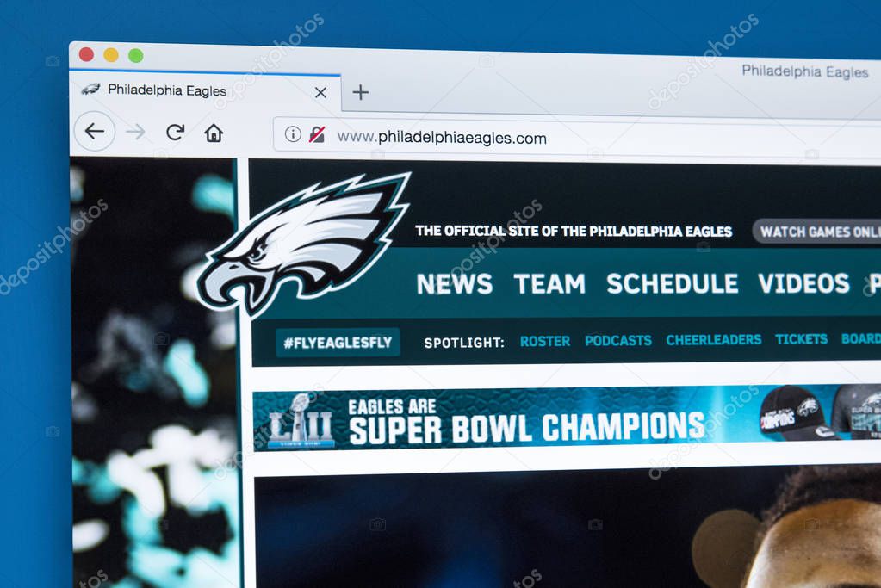Click the Watch Games Online button
Image resolution: width=881 pixels, height=588 pixels.
[817, 232]
